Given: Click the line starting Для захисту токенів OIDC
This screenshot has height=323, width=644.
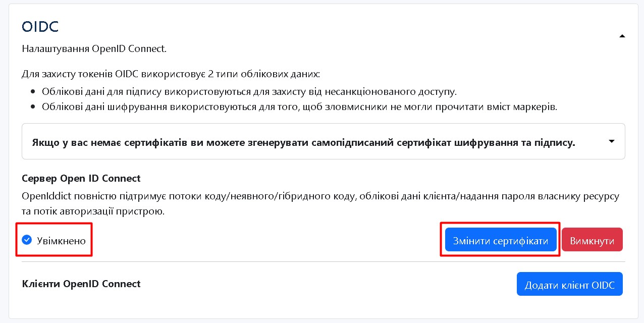Looking at the screenshot, I should [171, 74].
